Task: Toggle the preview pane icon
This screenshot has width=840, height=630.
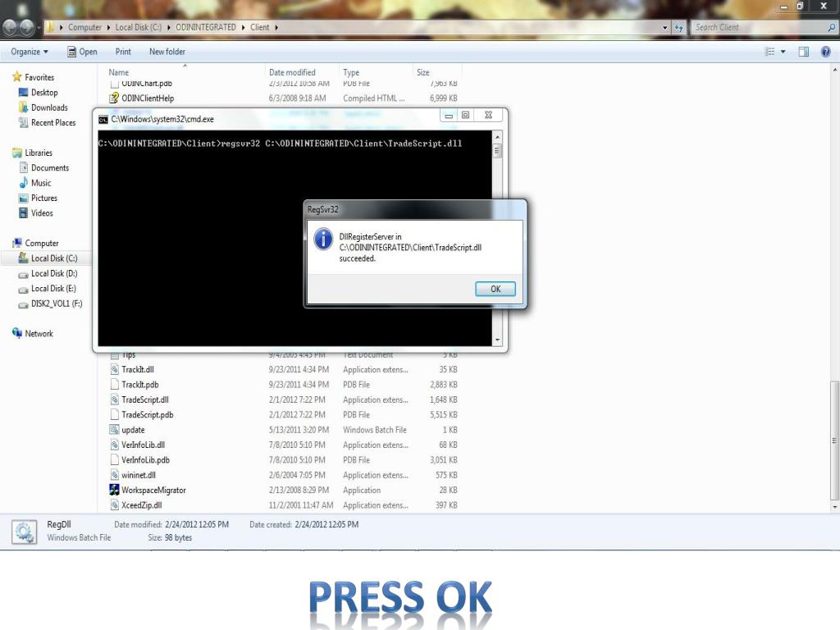Action: point(804,52)
